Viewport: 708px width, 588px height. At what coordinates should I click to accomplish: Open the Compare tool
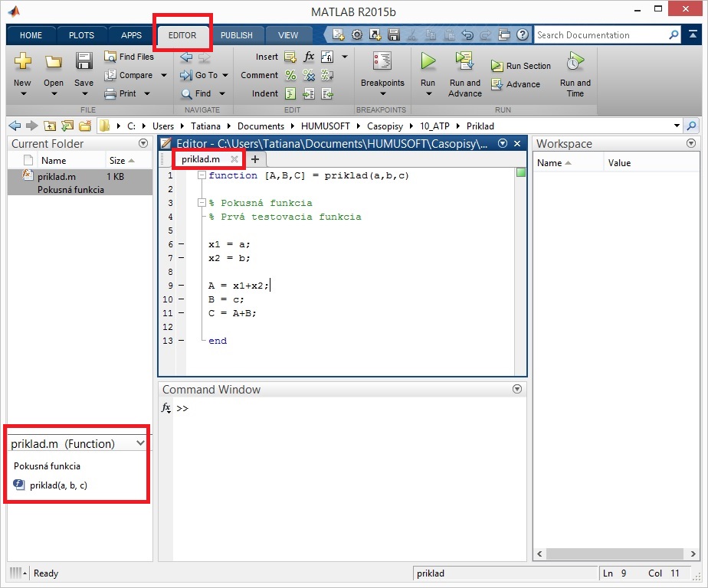coord(129,75)
